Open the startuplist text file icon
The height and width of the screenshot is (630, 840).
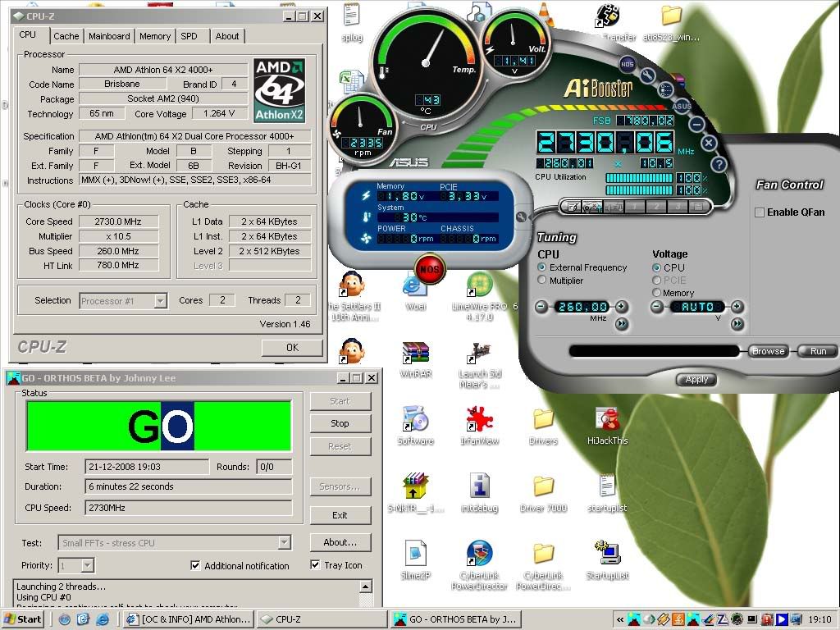tap(607, 493)
